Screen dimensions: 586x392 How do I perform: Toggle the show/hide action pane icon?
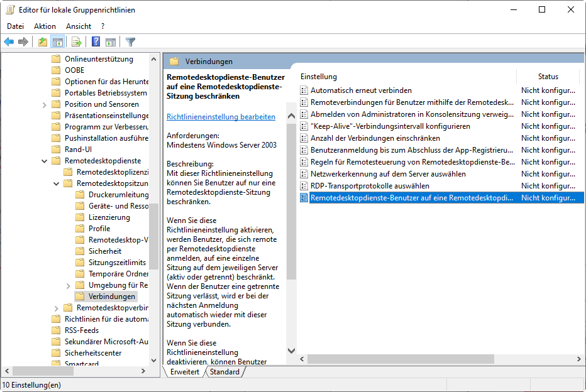[111, 42]
